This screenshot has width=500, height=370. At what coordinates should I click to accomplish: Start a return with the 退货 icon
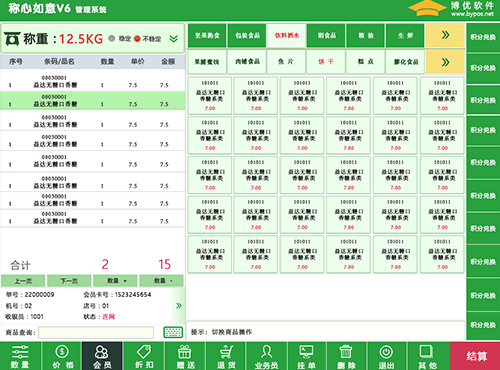[x=226, y=356]
